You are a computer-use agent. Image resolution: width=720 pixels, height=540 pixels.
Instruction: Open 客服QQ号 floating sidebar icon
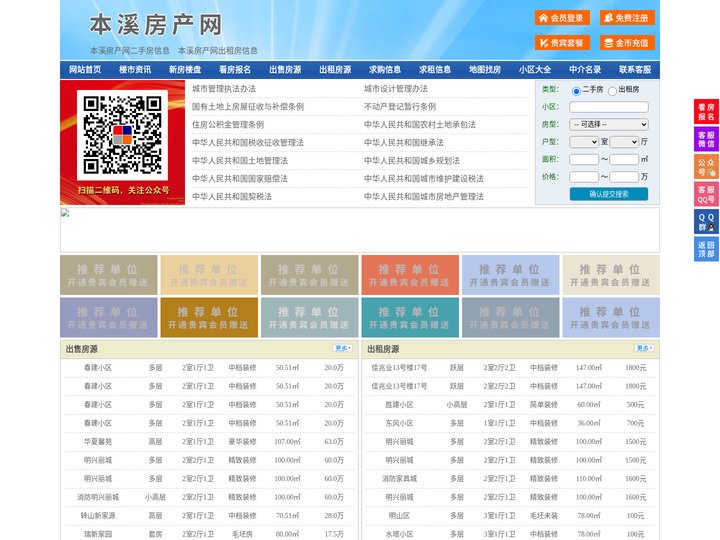tap(706, 194)
